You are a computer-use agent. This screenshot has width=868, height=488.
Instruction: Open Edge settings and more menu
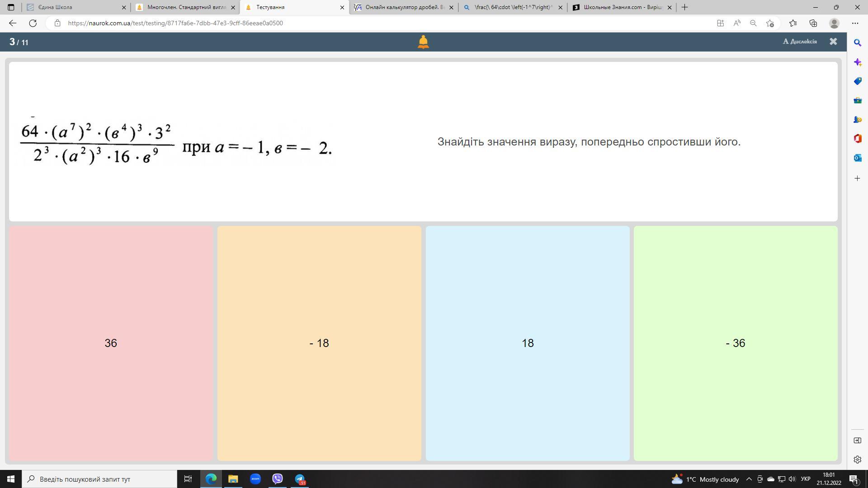pyautogui.click(x=855, y=23)
